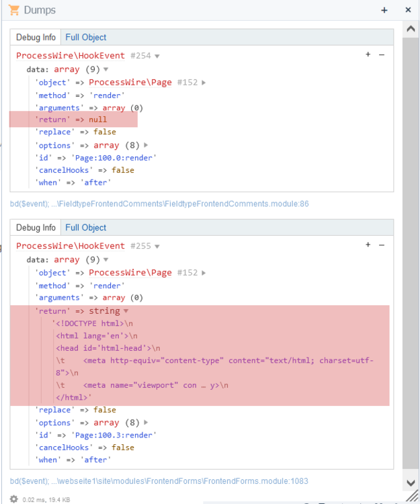420x504 pixels.
Task: Select the Debug Info tab in the second dump
Action: pos(36,227)
